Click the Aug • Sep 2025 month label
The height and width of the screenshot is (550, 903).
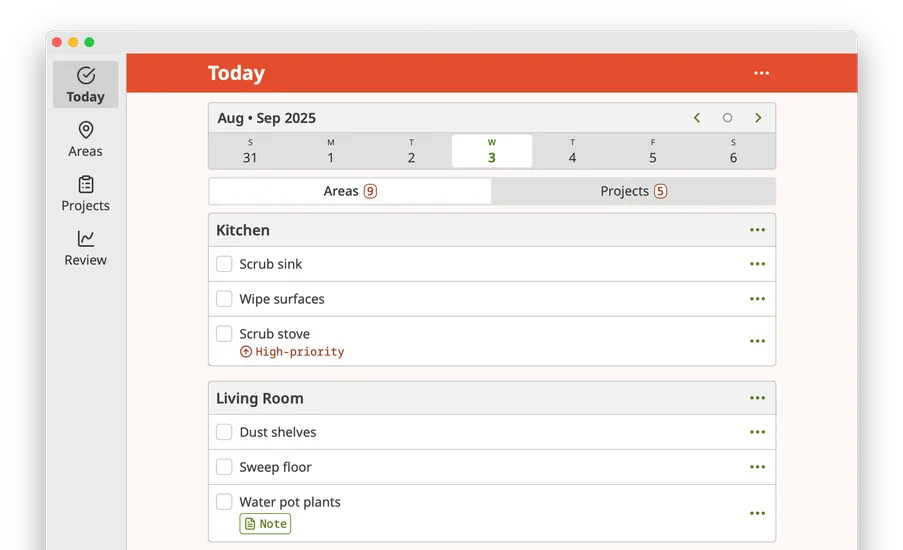[x=267, y=118]
